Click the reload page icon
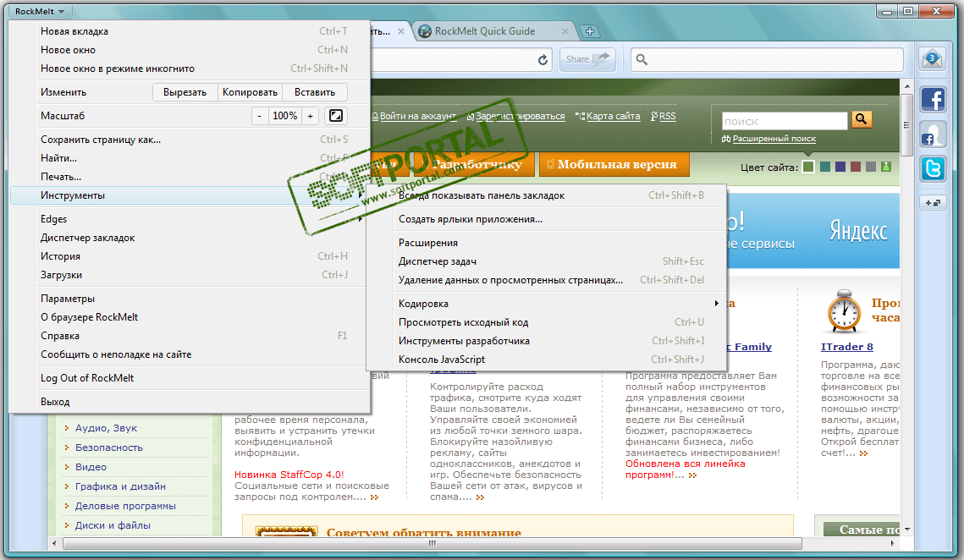 543,59
